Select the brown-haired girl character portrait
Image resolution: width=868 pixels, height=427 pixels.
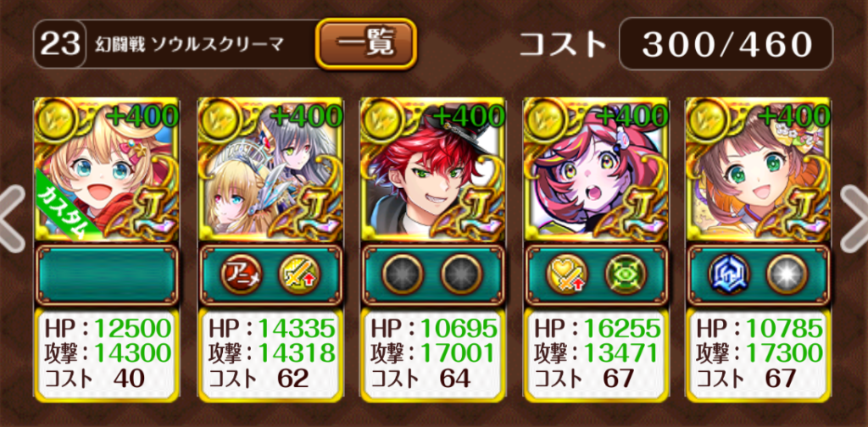758,169
